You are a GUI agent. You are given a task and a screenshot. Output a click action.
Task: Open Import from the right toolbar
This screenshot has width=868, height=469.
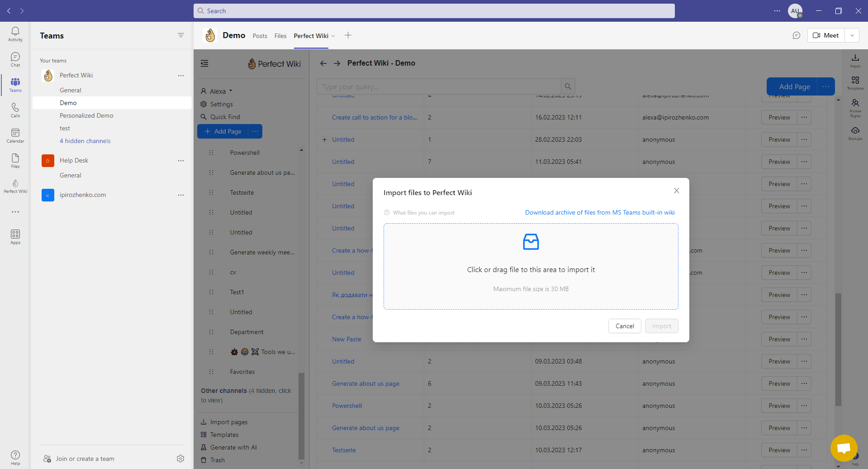pyautogui.click(x=855, y=61)
